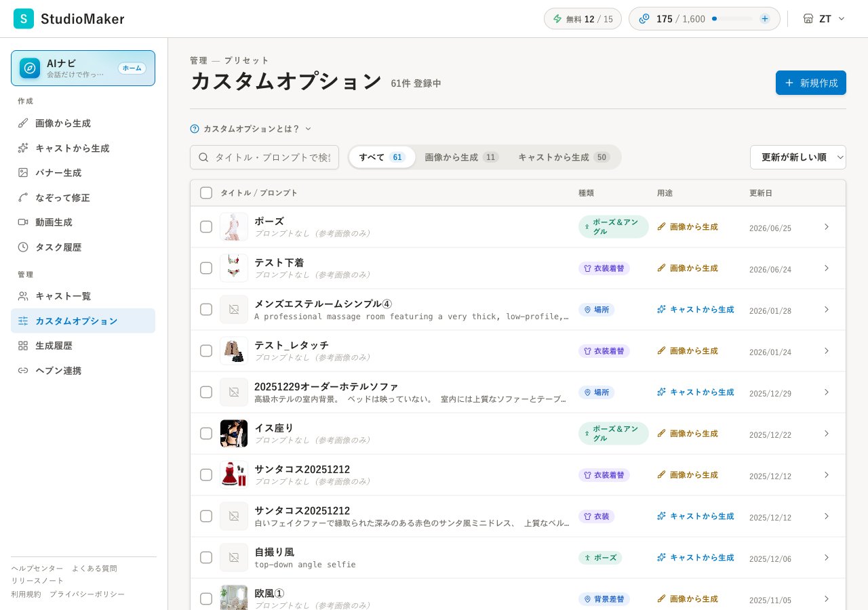Image resolution: width=868 pixels, height=610 pixels.
Task: Open the AIナビ compass icon
Action: 30,68
